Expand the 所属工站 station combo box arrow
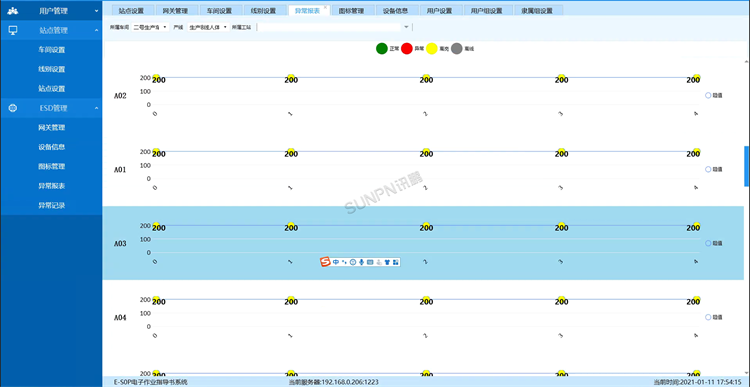 (x=407, y=27)
